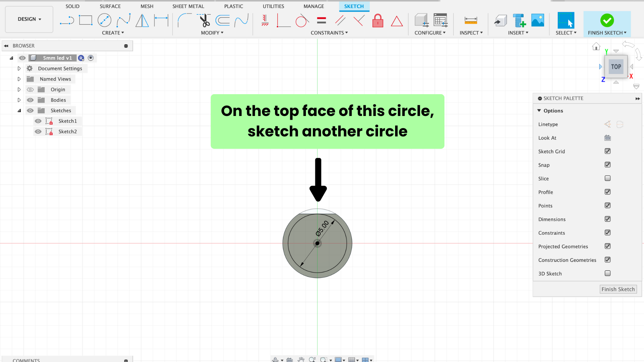Select the Sketch2 item in browser
644x362 pixels.
67,131
